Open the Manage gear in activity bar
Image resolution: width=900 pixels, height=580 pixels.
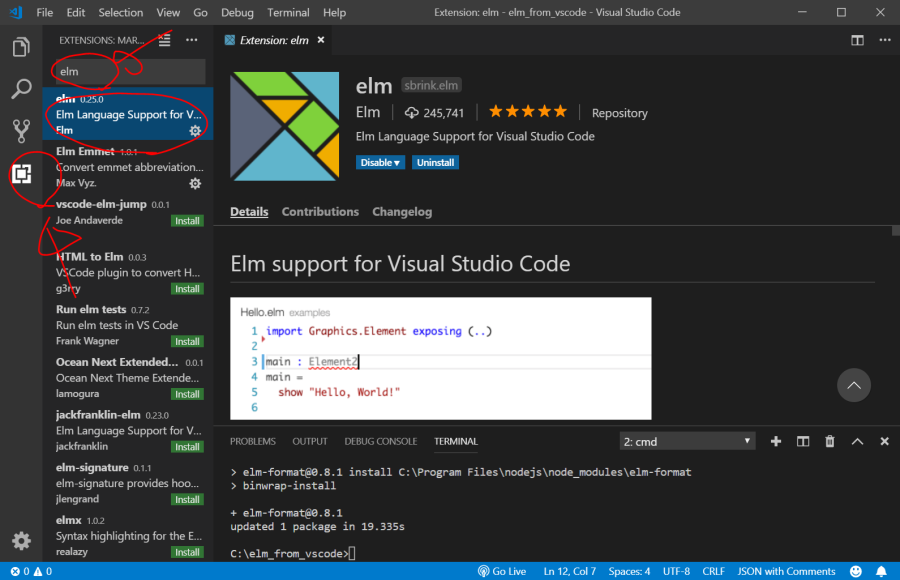(x=21, y=541)
